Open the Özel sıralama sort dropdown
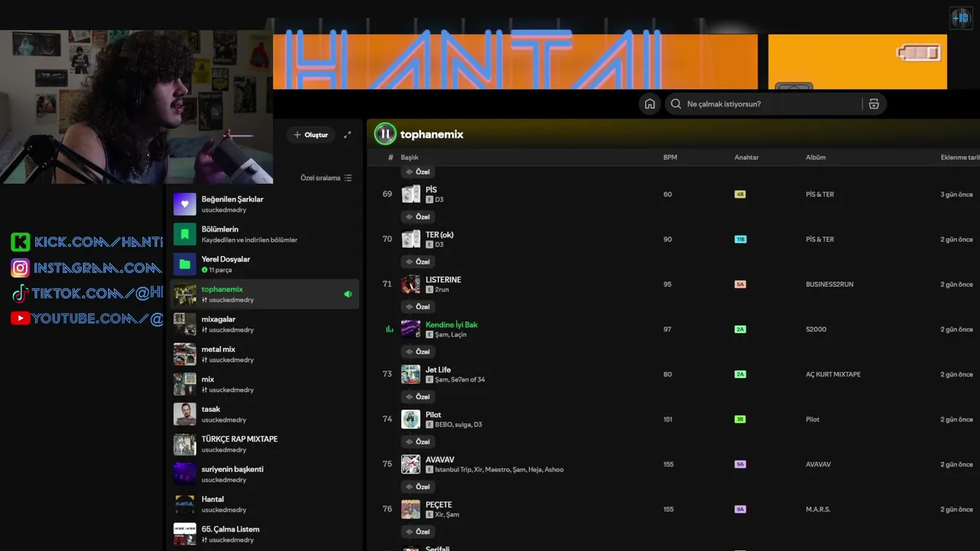This screenshot has height=551, width=980. click(326, 178)
